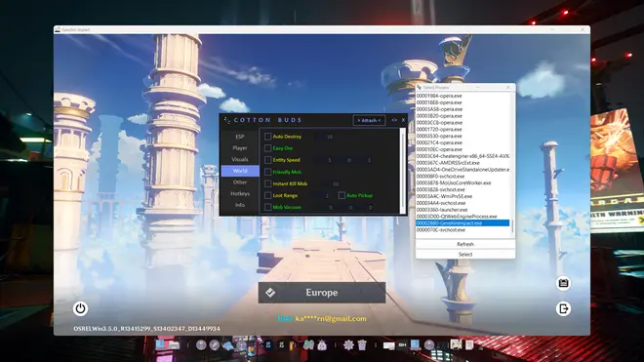
Task: Click the Attach button
Action: pyautogui.click(x=369, y=120)
